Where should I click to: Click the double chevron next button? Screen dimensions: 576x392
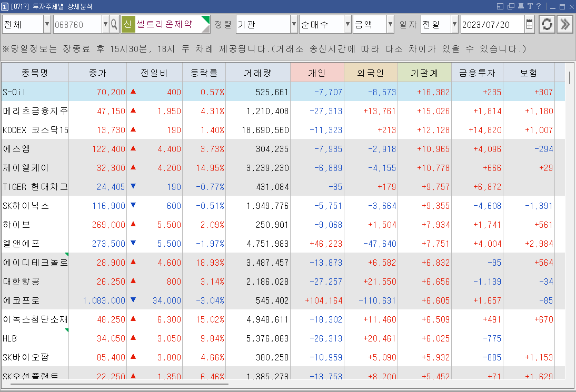tap(565, 25)
